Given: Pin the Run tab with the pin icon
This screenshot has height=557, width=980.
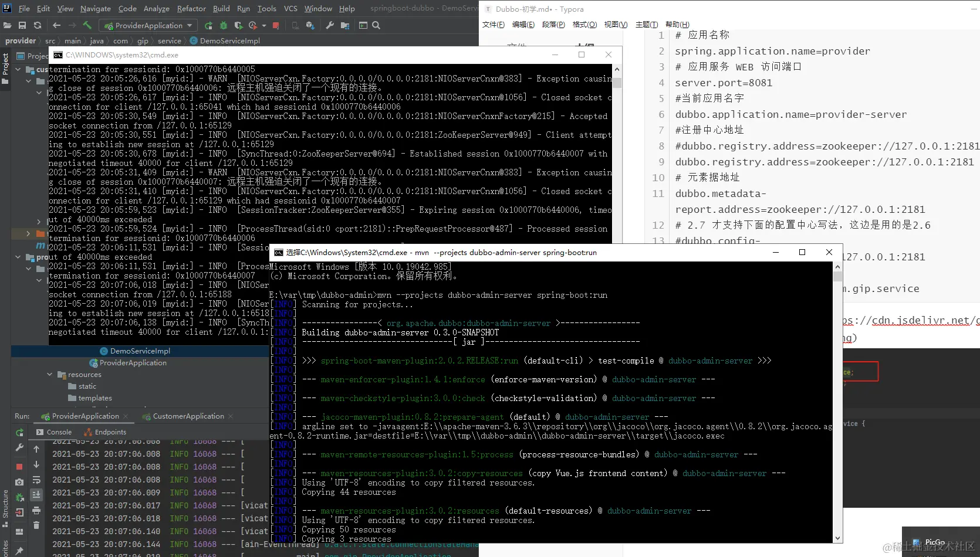Looking at the screenshot, I should tap(19, 551).
